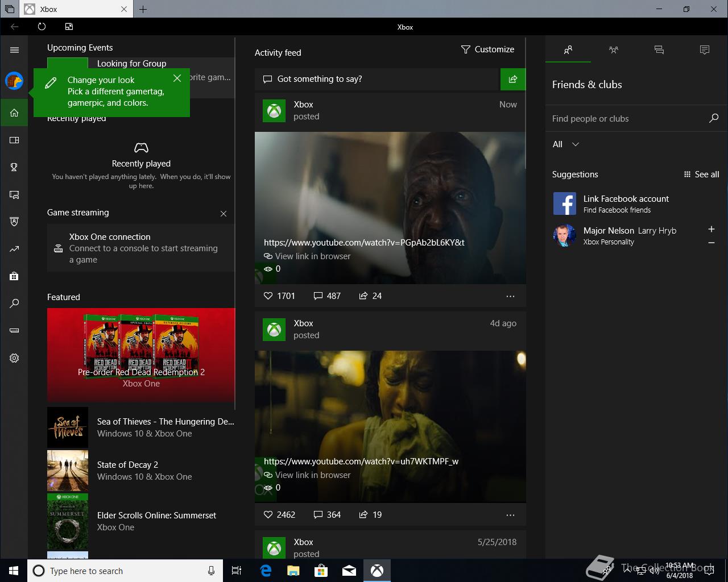Open Captures sidebar icon
Image resolution: width=728 pixels, height=582 pixels.
[14, 194]
